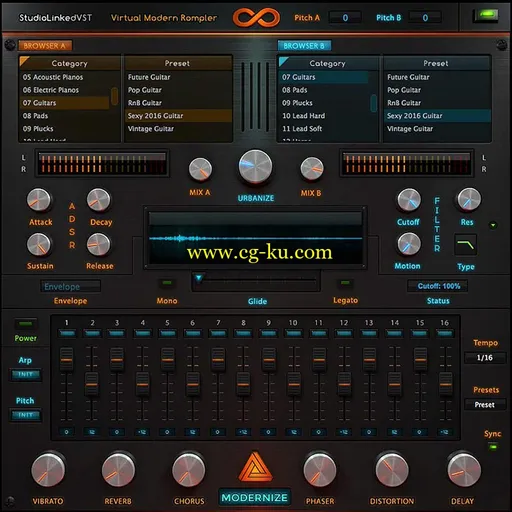Click the Attack knob

[39, 200]
